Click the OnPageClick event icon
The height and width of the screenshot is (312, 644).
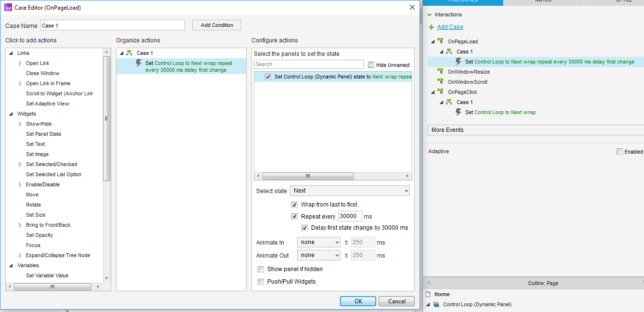pos(440,92)
